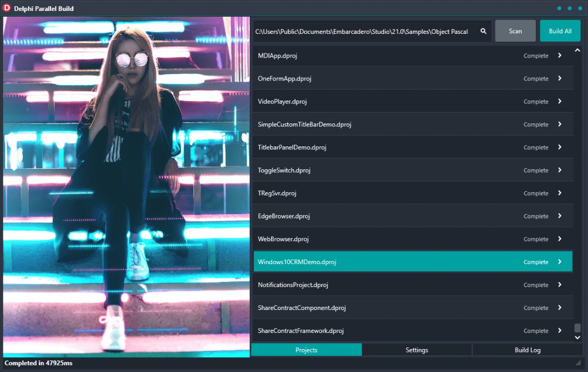Click the Complete status of MDIApp.dproj
The height and width of the screenshot is (372, 588).
(x=536, y=56)
